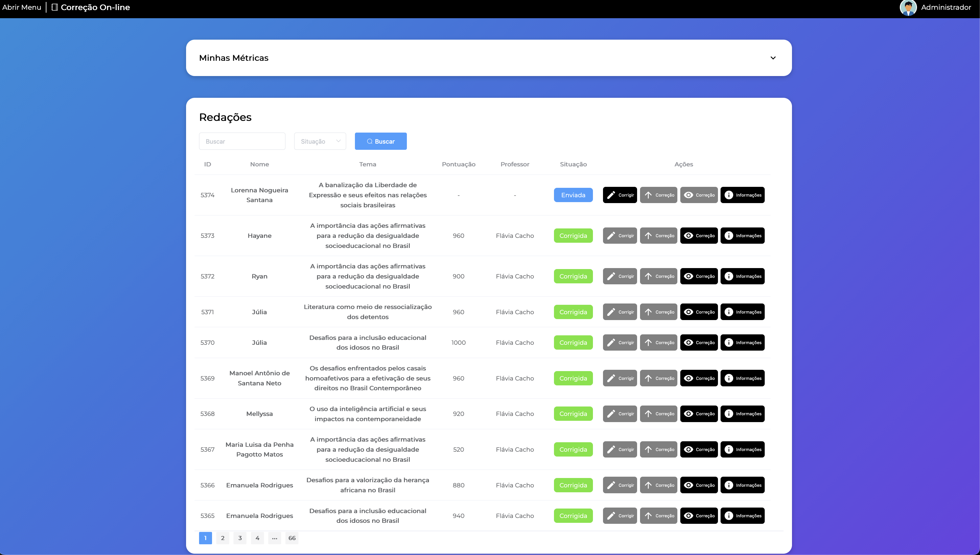Open the Situação dropdown
The height and width of the screenshot is (555, 980).
coord(320,141)
